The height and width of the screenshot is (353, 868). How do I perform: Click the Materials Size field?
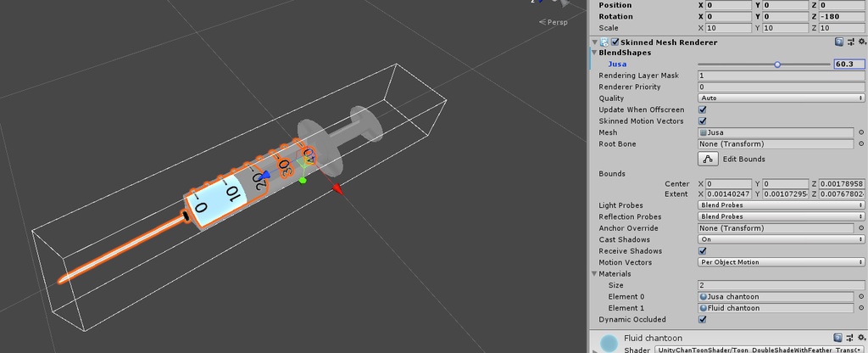tap(781, 285)
